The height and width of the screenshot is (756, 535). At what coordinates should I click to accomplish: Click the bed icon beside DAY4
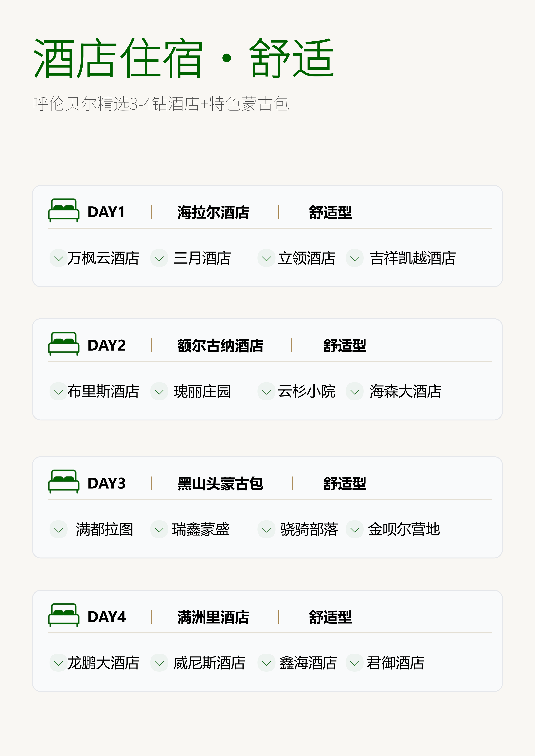tap(64, 615)
